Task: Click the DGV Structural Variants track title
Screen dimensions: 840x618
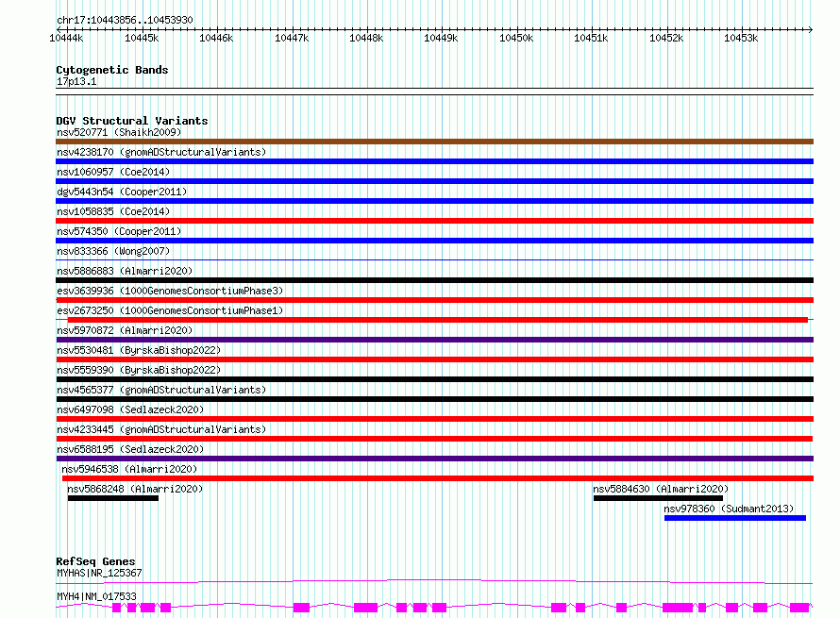Action: (132, 121)
